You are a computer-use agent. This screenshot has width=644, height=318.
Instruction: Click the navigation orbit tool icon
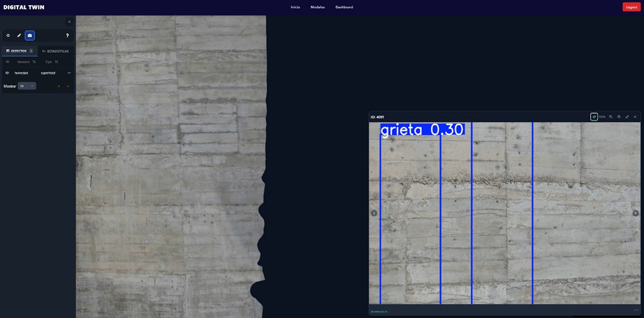(x=8, y=36)
